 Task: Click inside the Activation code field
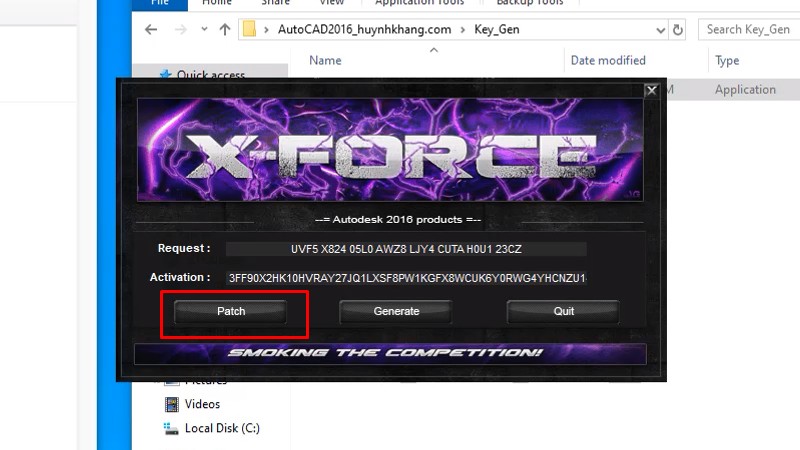[x=405, y=277]
